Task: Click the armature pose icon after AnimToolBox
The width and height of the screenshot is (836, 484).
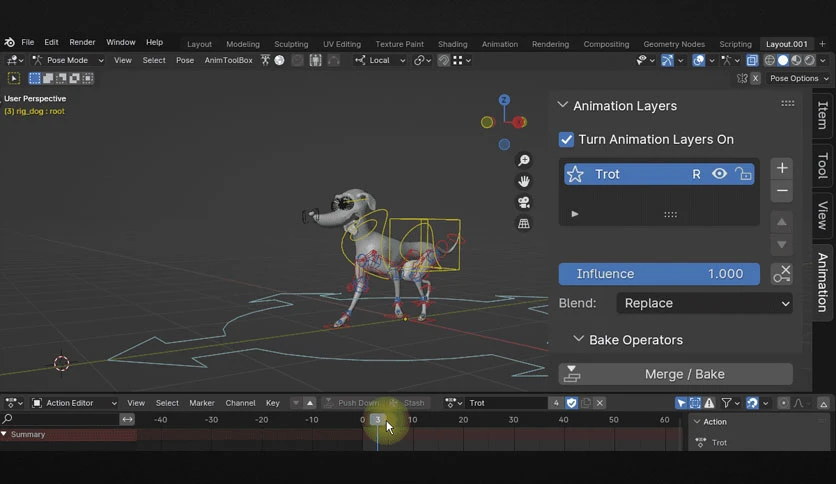Action: (265, 60)
